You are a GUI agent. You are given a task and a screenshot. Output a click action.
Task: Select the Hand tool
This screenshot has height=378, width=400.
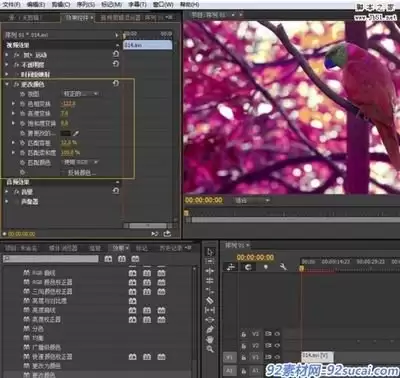click(x=210, y=340)
